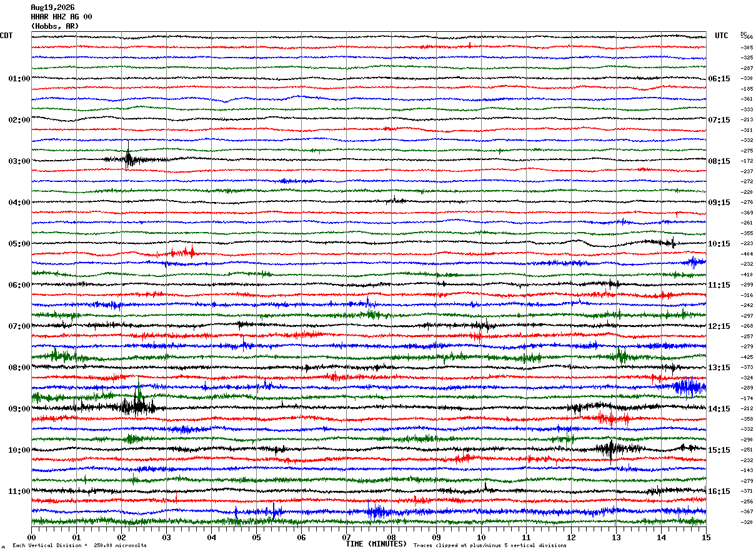Click the 07:00 CDT time label

pyautogui.click(x=19, y=326)
